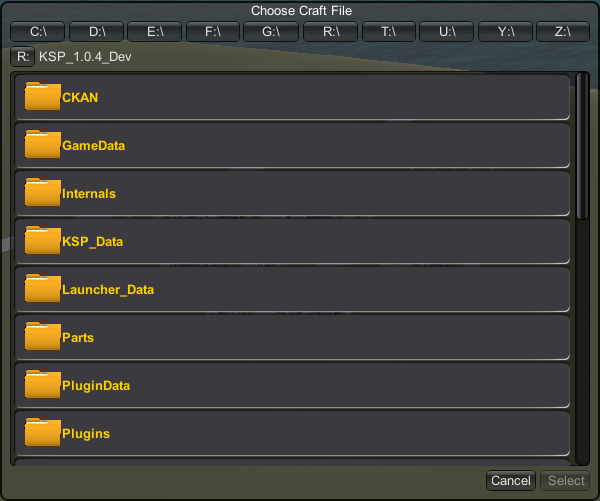Go to R: root in path bar
The height and width of the screenshot is (501, 600).
(23, 57)
